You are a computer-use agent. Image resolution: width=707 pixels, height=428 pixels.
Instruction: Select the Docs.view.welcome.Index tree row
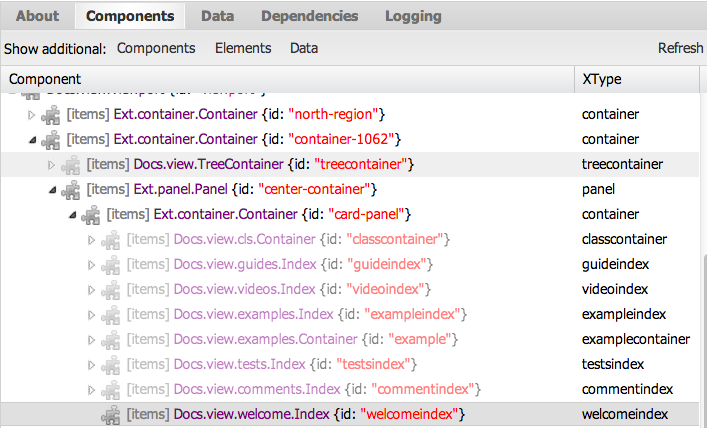click(x=350, y=415)
